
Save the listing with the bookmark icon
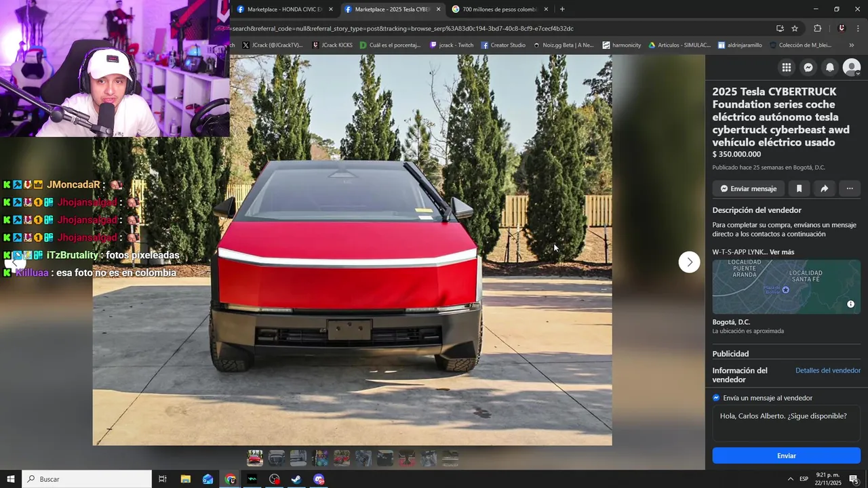pos(799,188)
